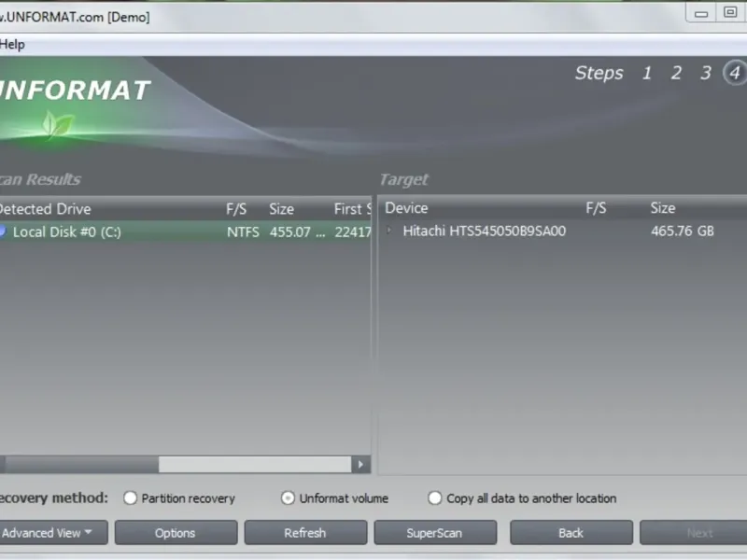Sort scan results by F/S column
This screenshot has height=560, width=747.
236,209
